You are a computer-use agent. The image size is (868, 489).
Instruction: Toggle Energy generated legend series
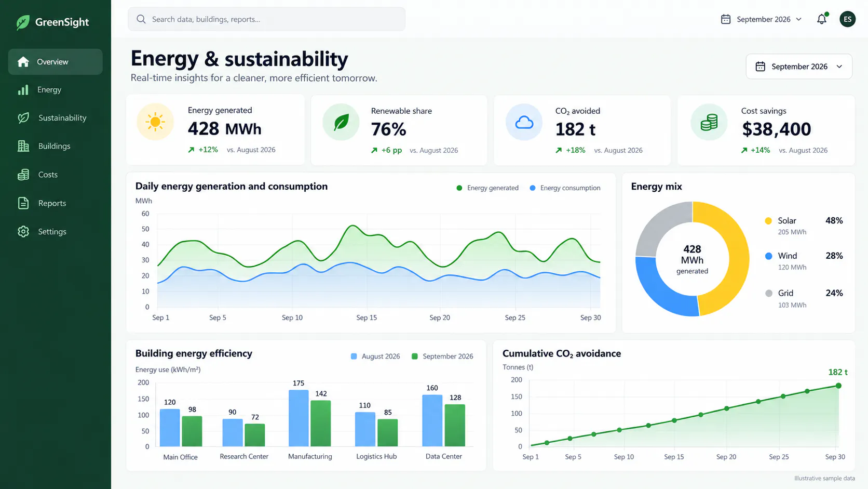(487, 188)
